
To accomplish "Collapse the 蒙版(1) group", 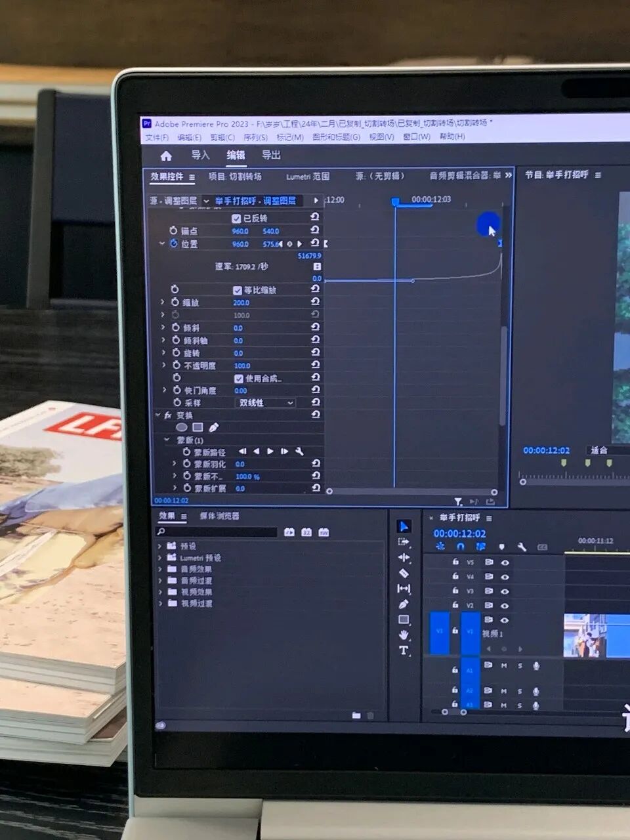I will coord(167,440).
